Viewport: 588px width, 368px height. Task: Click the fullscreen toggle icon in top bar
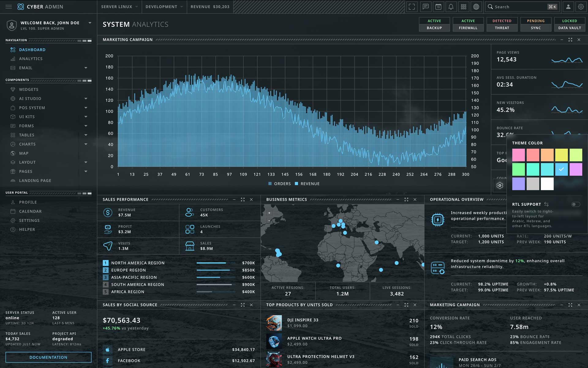[x=412, y=7]
